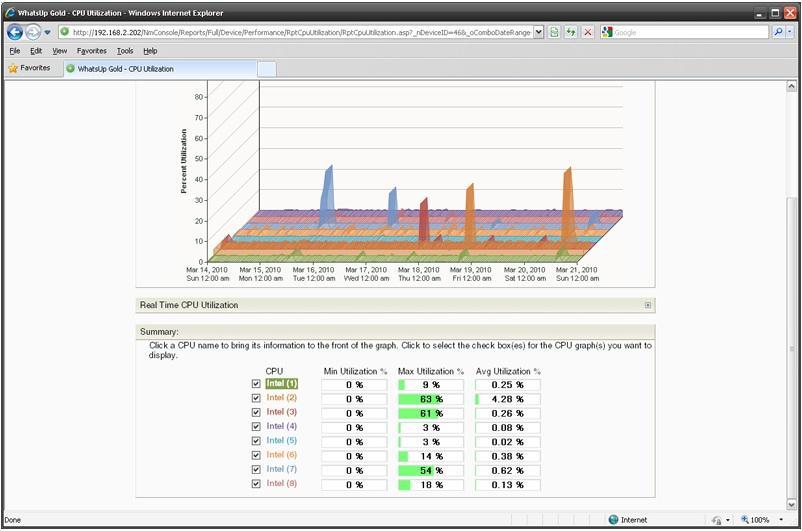This screenshot has width=802, height=531.
Task: Click the magnifier search button
Action: point(778,32)
